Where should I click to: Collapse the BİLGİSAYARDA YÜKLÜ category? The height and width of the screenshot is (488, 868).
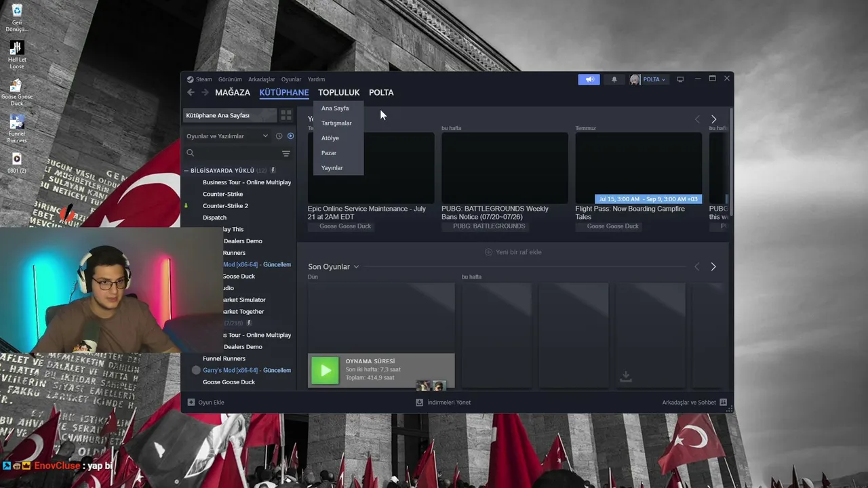pyautogui.click(x=186, y=171)
